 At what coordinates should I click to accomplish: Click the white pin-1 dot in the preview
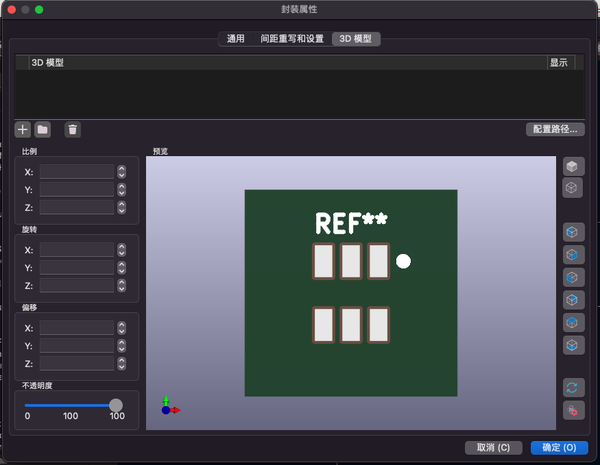click(403, 261)
